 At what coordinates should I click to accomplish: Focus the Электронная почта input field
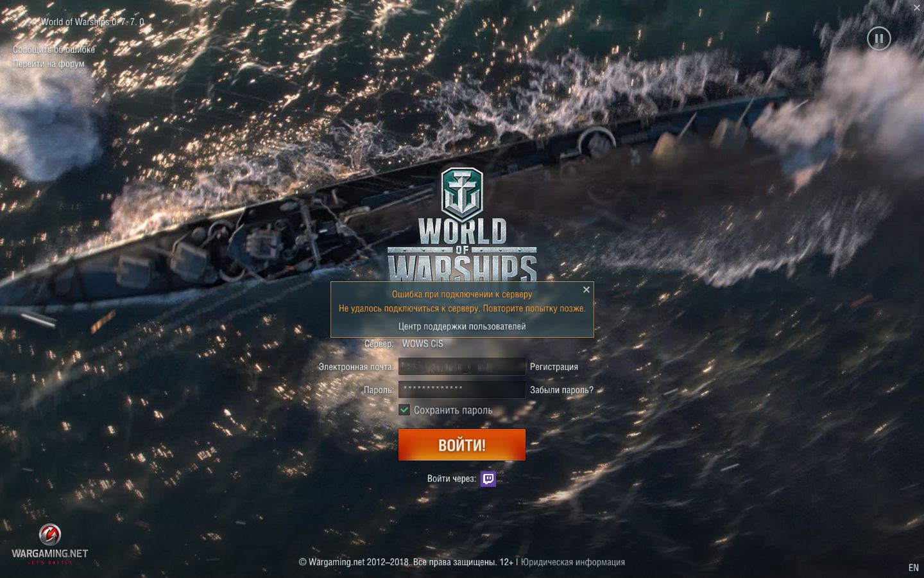pos(462,367)
